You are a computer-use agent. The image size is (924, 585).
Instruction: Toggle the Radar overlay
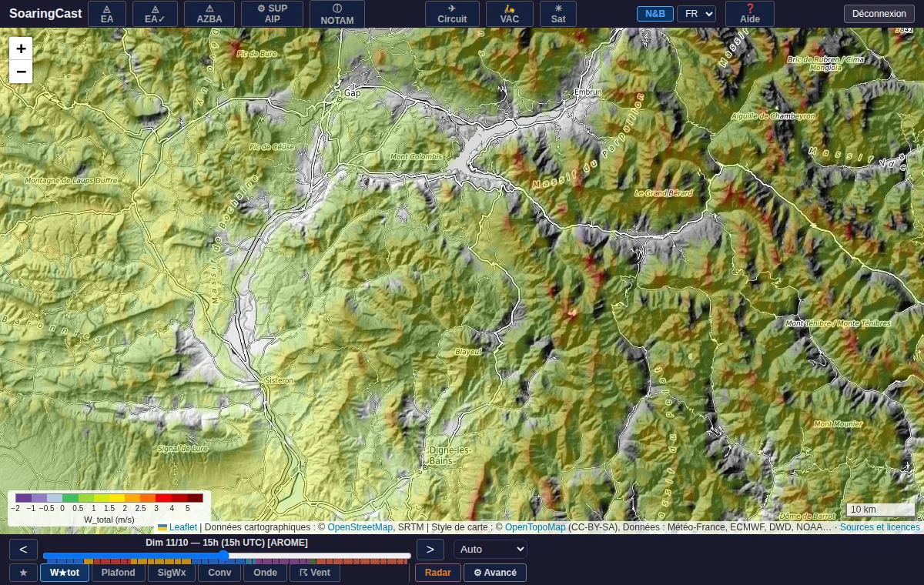(x=438, y=573)
